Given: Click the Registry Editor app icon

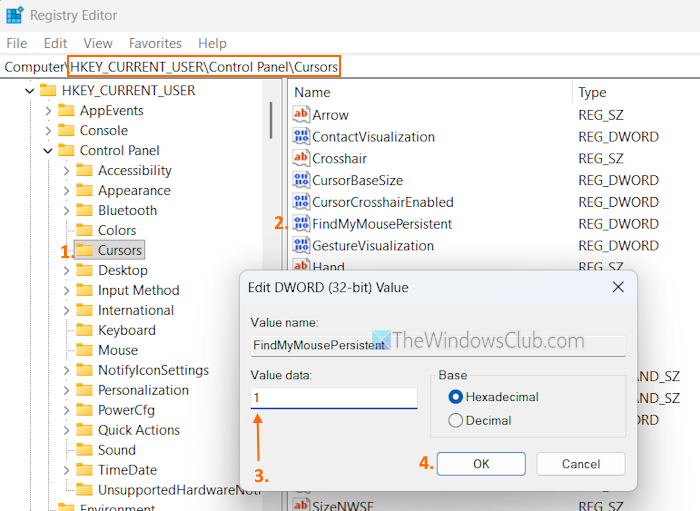Looking at the screenshot, I should point(14,15).
